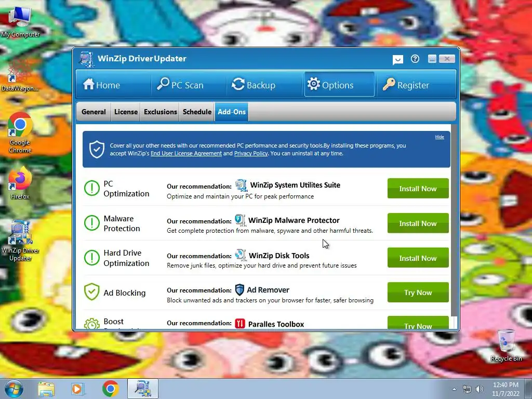Click the Malware Protection warning icon
This screenshot has height=399, width=532.
click(x=91, y=223)
